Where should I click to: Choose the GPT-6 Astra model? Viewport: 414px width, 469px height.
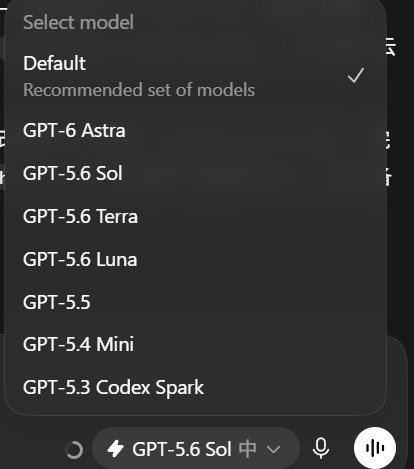click(195, 130)
